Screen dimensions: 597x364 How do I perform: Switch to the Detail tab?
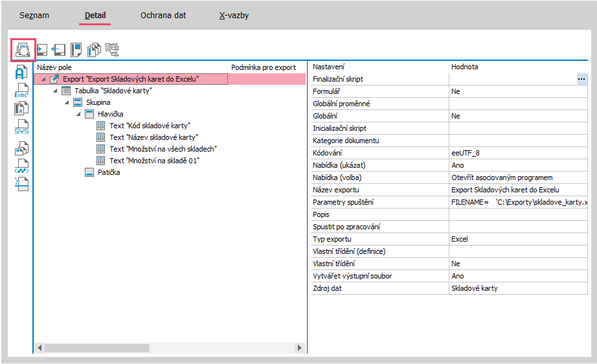tap(95, 16)
